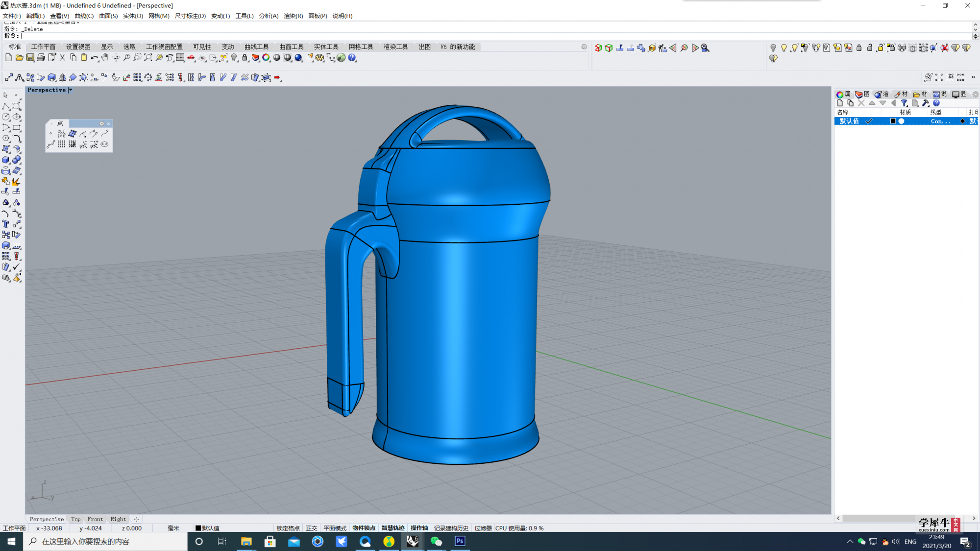Screen dimensions: 980x551
Task: Click the layer filter funnel icon
Action: pyautogui.click(x=905, y=103)
